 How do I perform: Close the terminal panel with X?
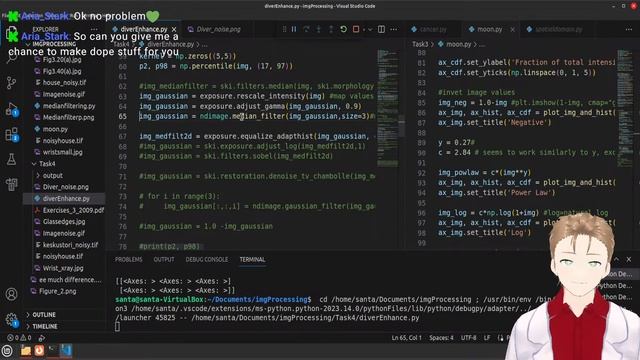point(629,259)
